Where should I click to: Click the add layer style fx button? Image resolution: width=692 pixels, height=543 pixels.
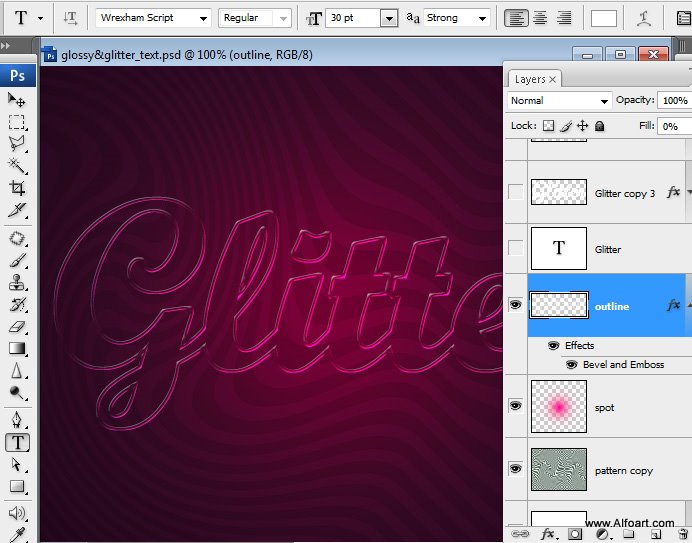click(x=549, y=534)
